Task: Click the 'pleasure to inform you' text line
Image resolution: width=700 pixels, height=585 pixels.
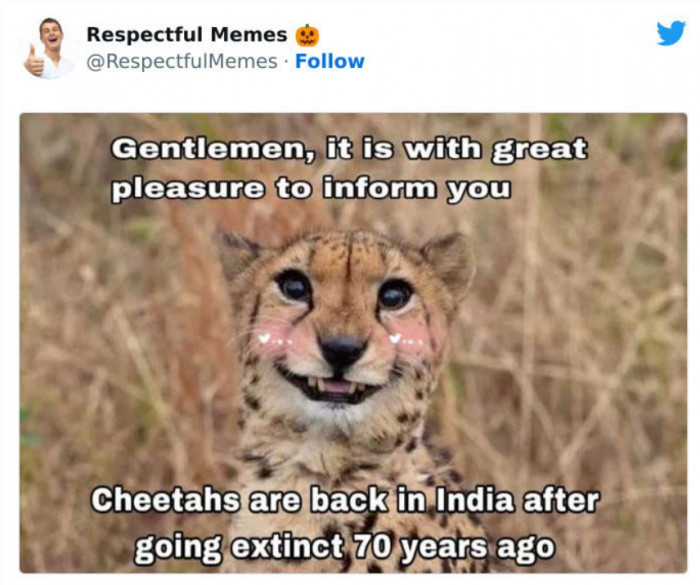Action: [311, 188]
